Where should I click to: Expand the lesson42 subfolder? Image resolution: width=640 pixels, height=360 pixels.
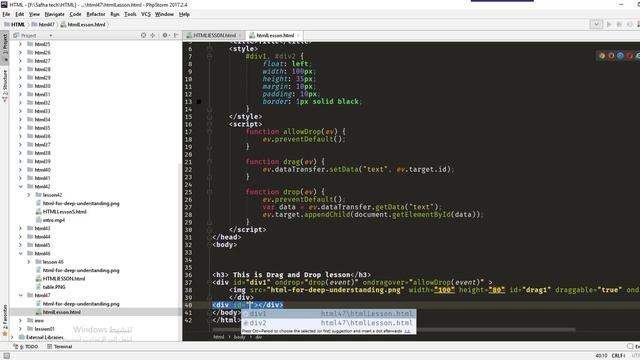(29, 195)
